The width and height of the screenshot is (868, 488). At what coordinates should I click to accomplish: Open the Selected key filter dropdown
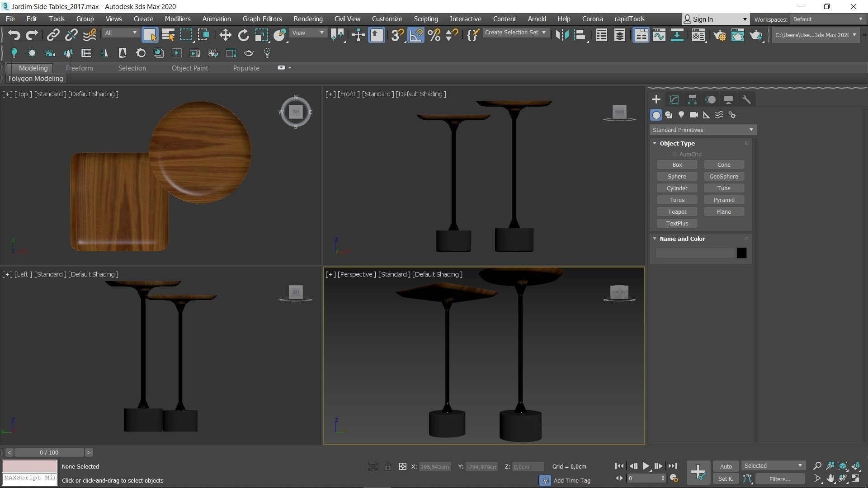pyautogui.click(x=773, y=465)
